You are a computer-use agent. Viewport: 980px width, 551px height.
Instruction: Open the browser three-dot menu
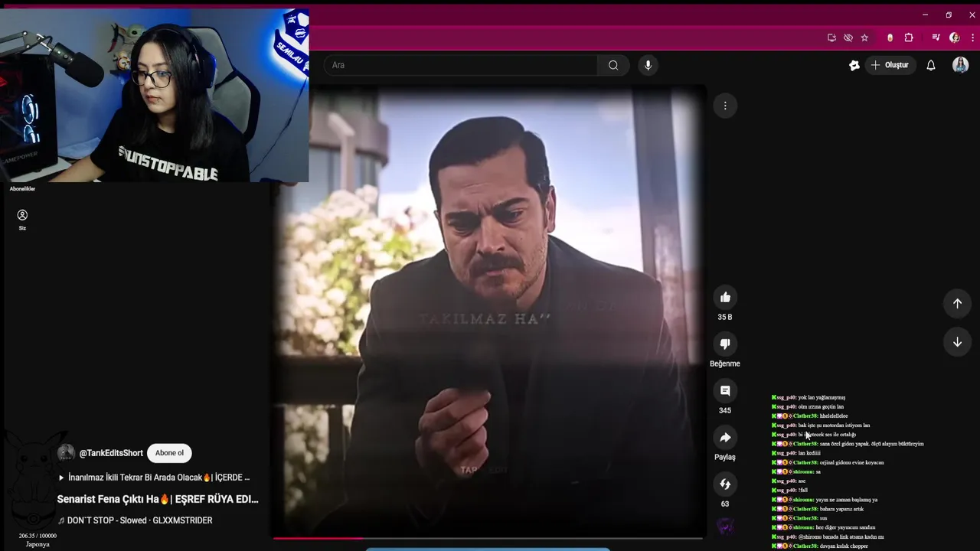click(972, 37)
